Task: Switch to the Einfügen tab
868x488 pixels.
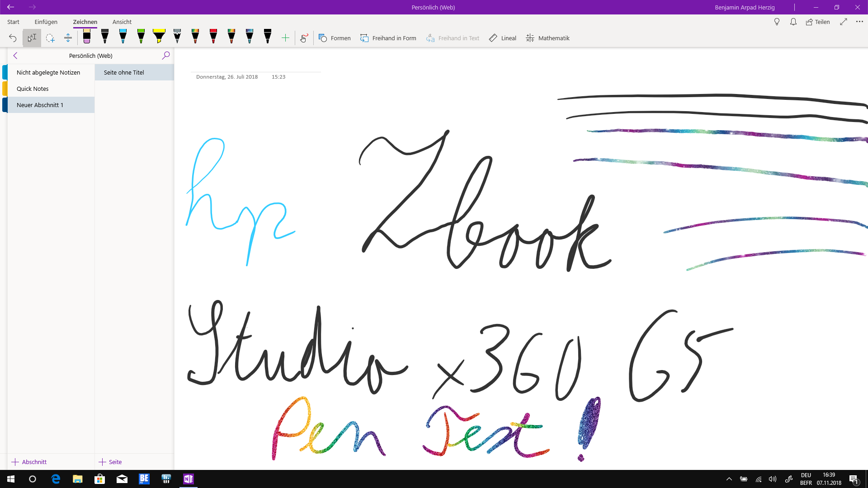Action: point(46,22)
